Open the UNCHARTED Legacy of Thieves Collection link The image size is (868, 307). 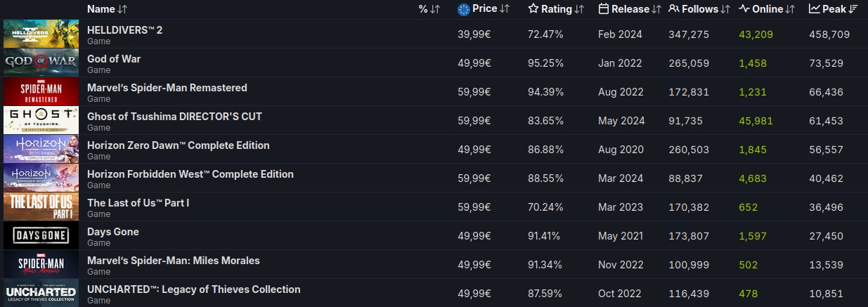coord(193,289)
